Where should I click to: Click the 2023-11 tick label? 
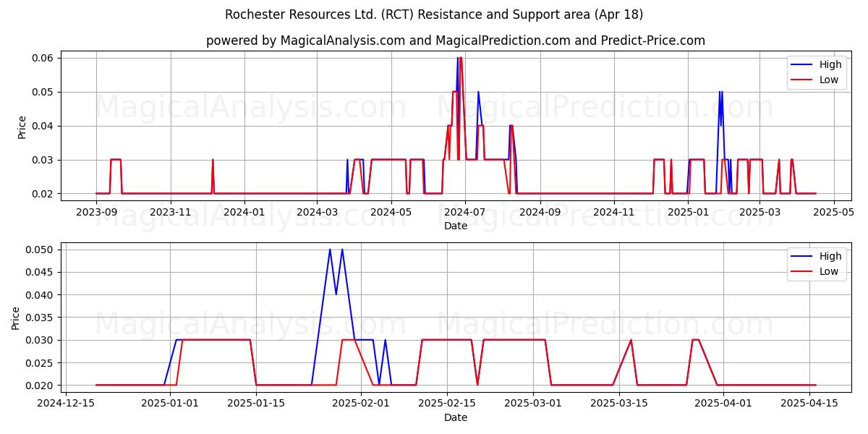pyautogui.click(x=170, y=212)
